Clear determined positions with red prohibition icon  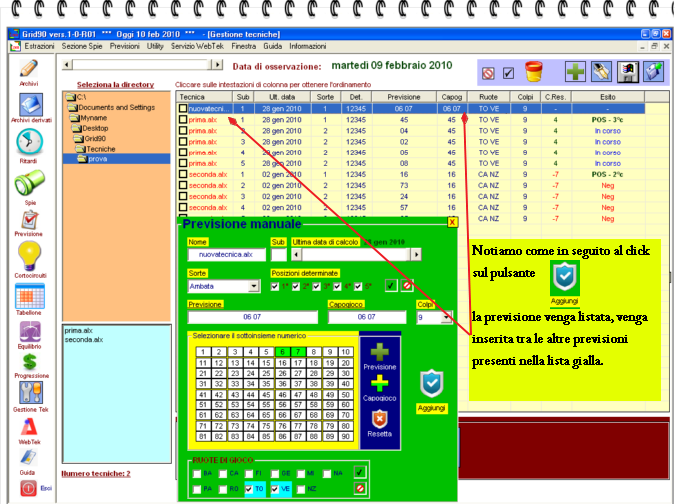click(407, 285)
